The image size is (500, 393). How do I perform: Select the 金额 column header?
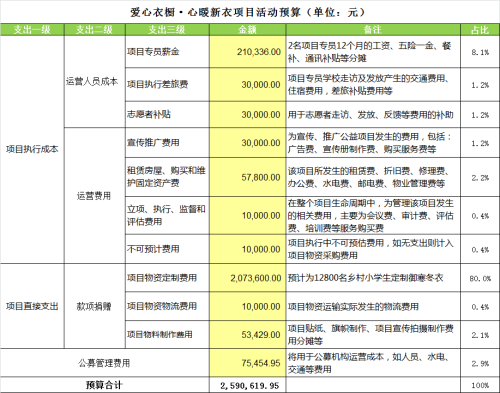coord(247,30)
